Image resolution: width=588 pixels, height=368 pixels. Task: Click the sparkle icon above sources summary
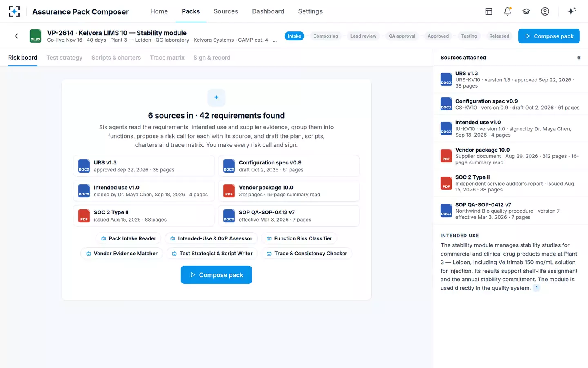(216, 97)
